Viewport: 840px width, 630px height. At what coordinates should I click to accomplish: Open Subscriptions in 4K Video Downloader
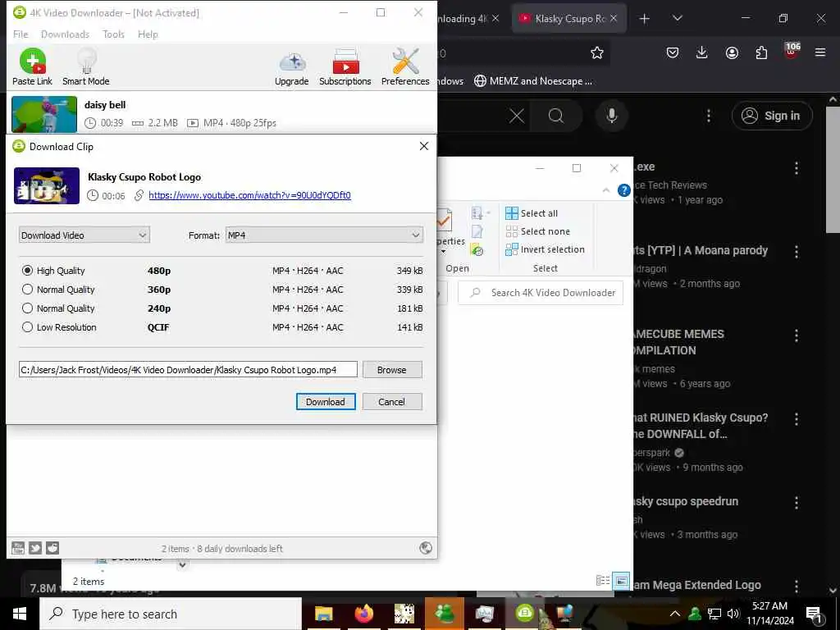tap(345, 62)
